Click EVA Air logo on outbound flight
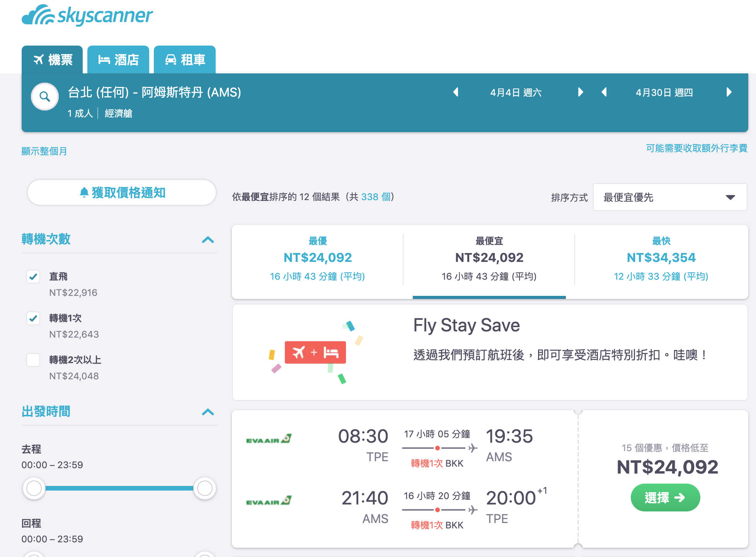756x557 pixels. 269,439
